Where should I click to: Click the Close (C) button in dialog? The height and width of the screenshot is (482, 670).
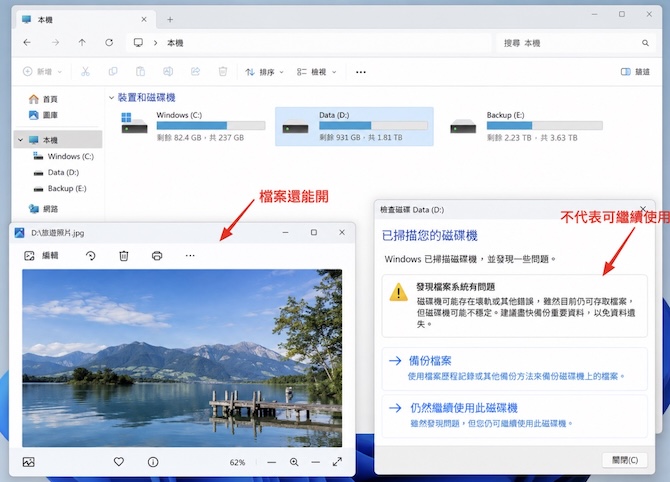625,460
